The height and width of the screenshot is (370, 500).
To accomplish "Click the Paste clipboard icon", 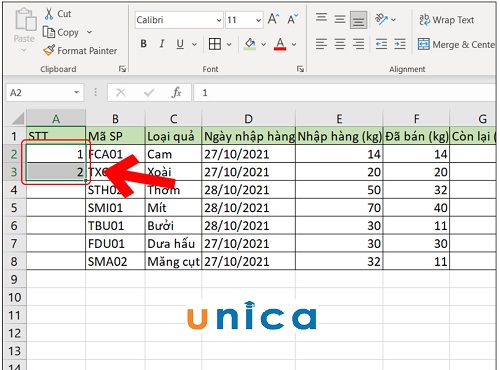I will pyautogui.click(x=25, y=20).
